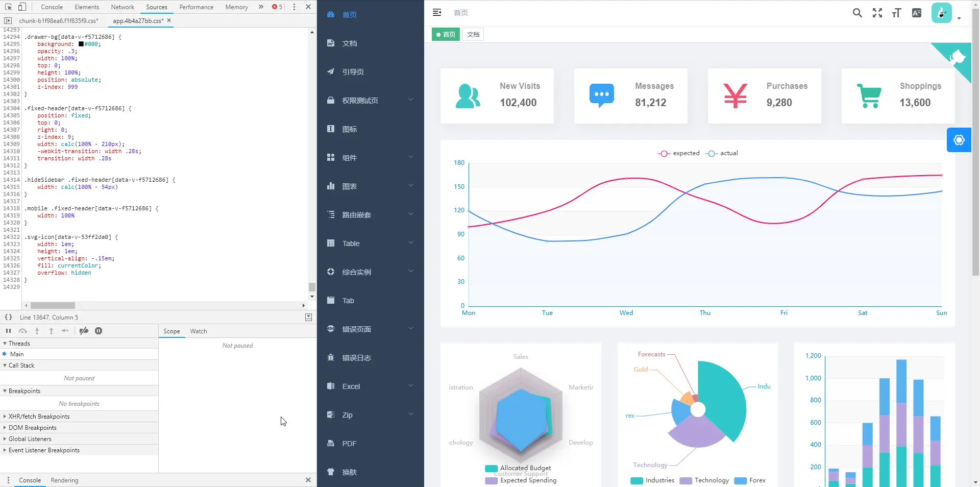Image resolution: width=980 pixels, height=487 pixels.
Task: Open the font size selector icon
Action: click(897, 13)
